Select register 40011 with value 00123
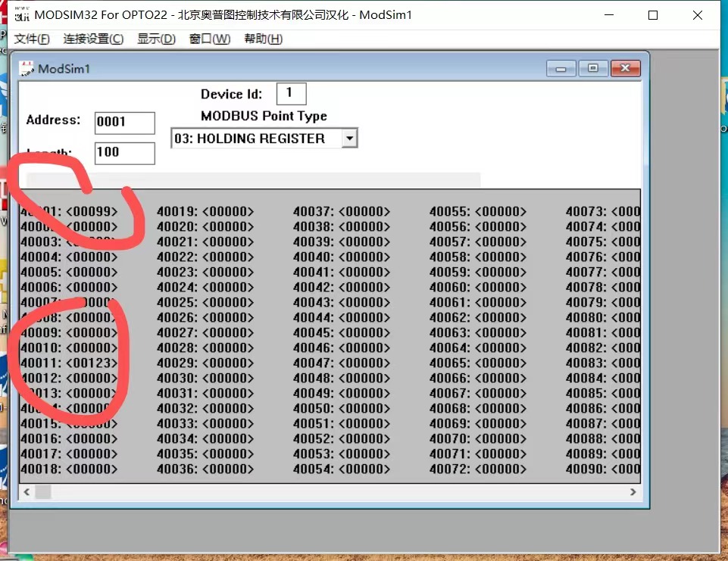 pyautogui.click(x=68, y=363)
